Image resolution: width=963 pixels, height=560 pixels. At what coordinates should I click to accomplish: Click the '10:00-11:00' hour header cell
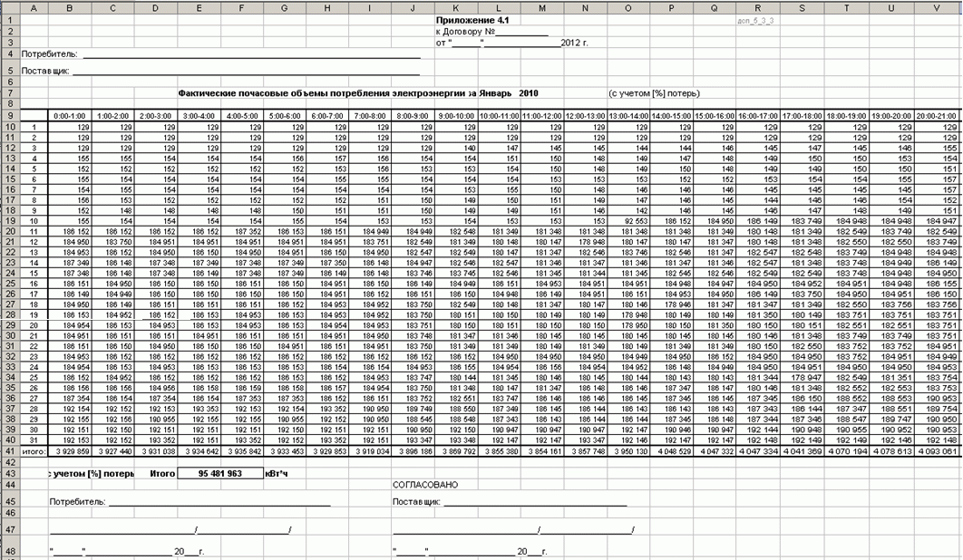500,116
